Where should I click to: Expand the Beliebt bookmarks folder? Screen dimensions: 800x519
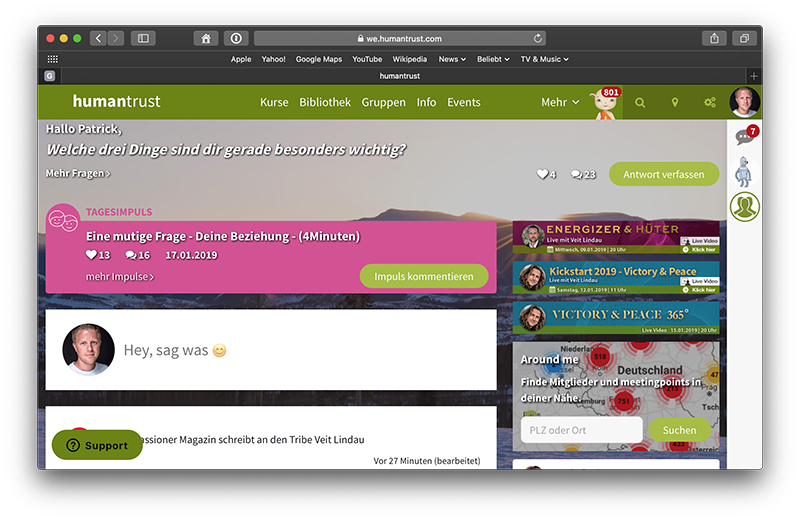coord(493,59)
